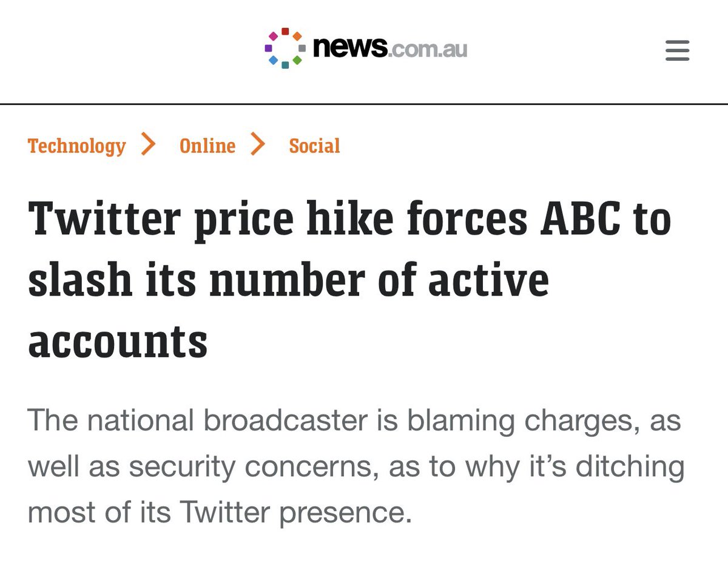Viewport: 728px width, 565px height.
Task: Click the grey square in the logo ring
Action: (302, 48)
